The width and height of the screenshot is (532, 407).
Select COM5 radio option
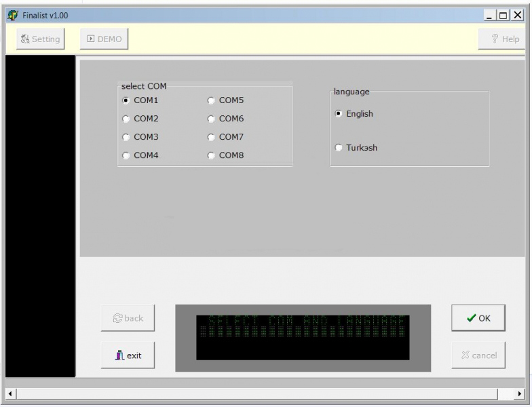point(211,100)
